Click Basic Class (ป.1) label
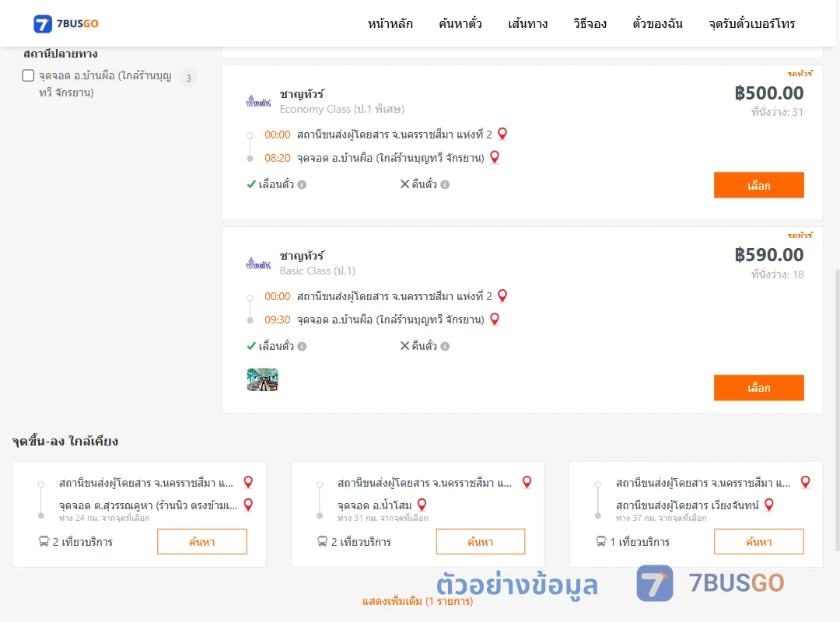The height and width of the screenshot is (622, 840). click(317, 271)
